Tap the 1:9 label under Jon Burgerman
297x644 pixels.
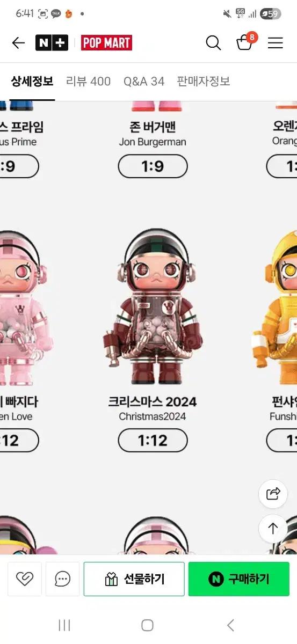153,167
